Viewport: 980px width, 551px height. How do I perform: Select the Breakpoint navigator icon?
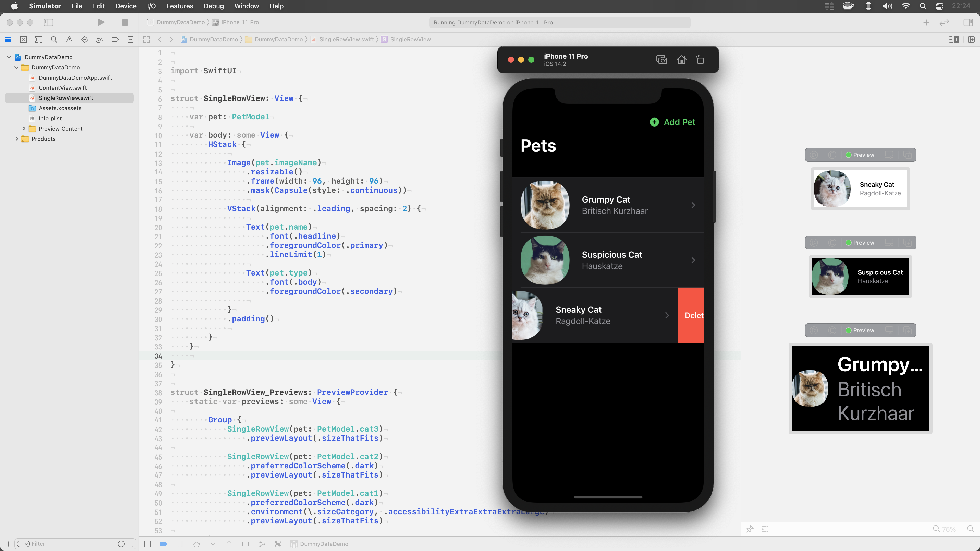tap(115, 40)
